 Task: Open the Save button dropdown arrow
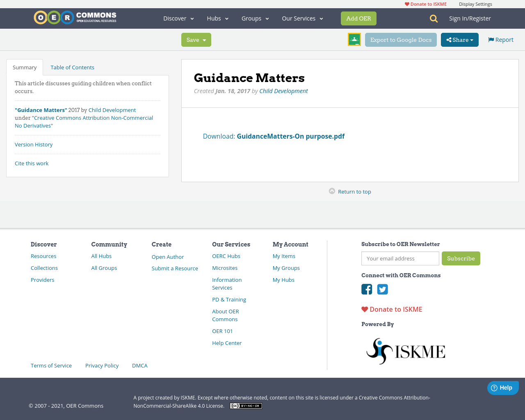tap(204, 39)
